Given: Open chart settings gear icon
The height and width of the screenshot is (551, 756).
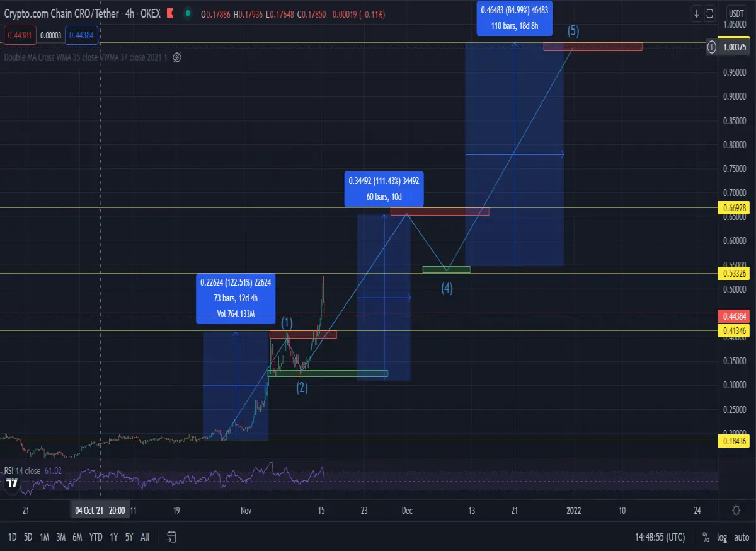Looking at the screenshot, I should point(736,510).
